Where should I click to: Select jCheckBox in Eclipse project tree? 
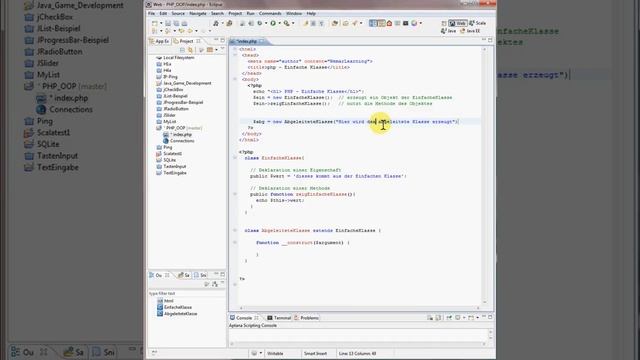170,89
